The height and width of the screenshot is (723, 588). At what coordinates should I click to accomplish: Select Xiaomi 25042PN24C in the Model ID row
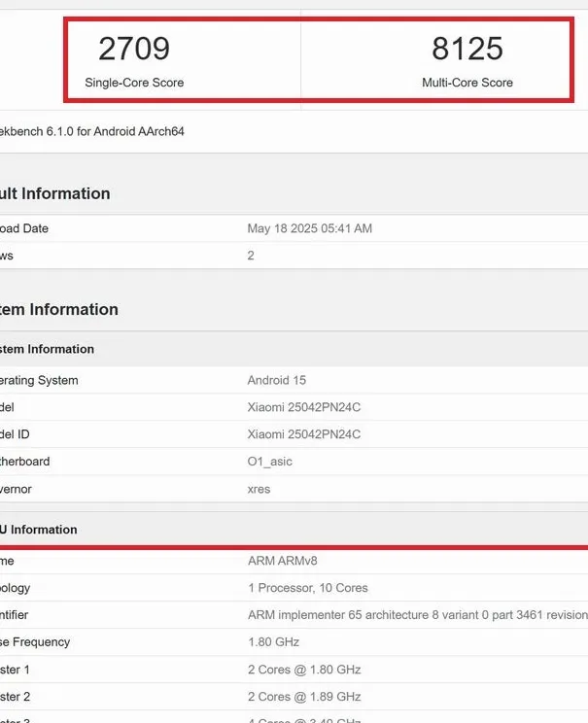coord(304,434)
